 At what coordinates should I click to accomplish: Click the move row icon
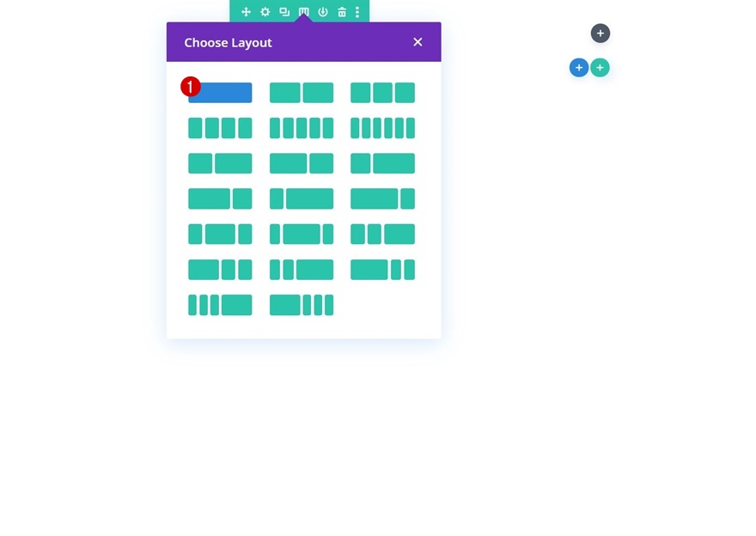[x=246, y=12]
